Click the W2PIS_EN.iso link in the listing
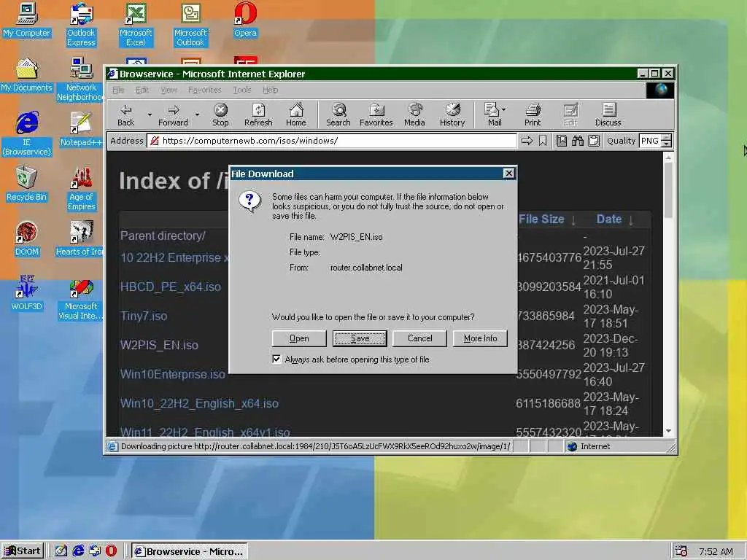747x560 pixels. (159, 345)
